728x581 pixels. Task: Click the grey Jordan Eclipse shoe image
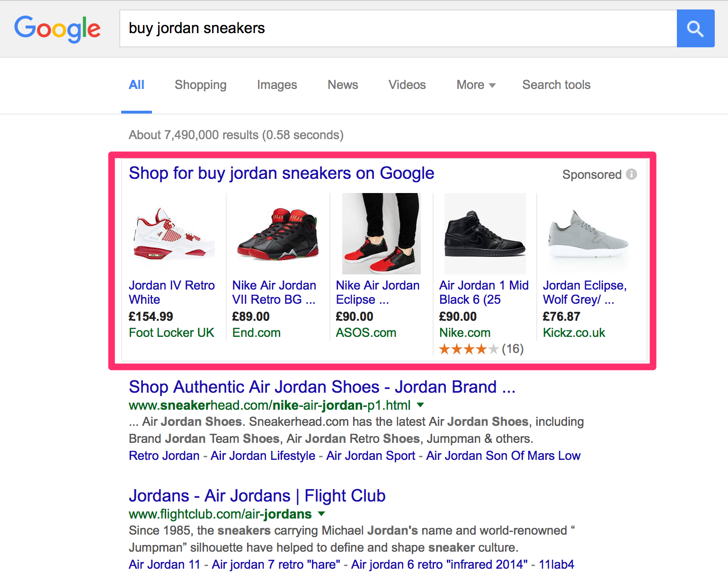tap(588, 234)
